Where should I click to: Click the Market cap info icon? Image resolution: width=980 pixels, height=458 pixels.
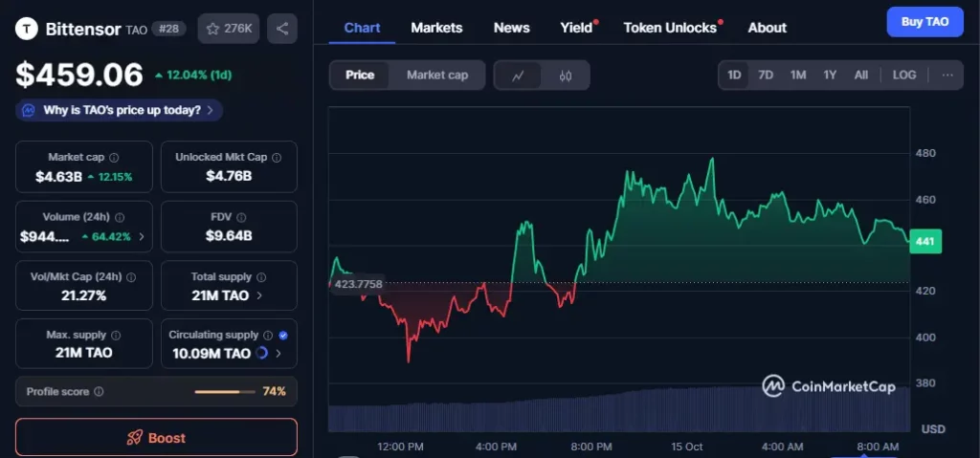(114, 157)
